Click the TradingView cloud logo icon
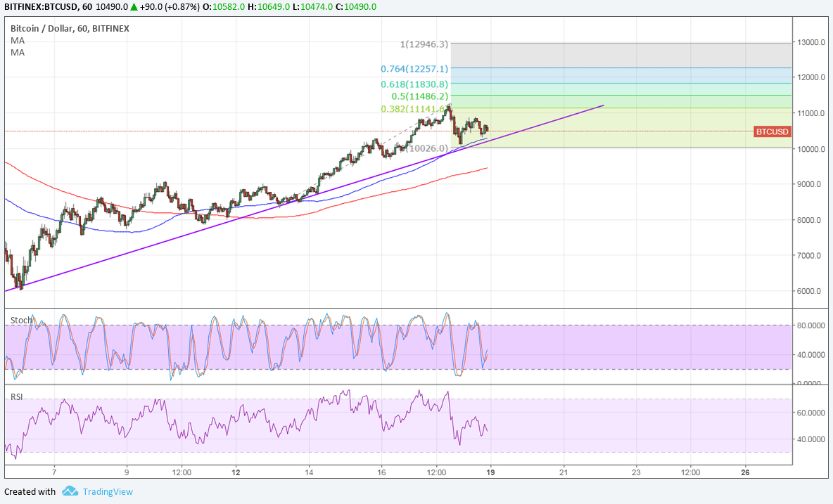The width and height of the screenshot is (833, 504). point(69,491)
